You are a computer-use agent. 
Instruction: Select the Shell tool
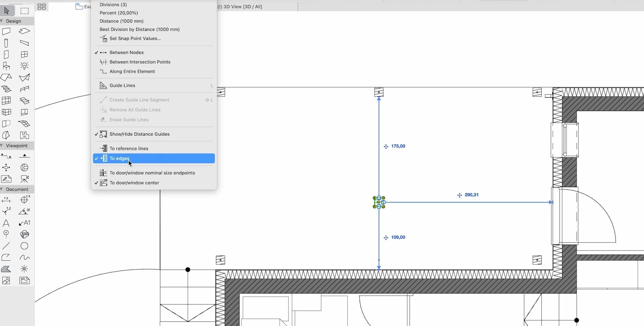24,77
